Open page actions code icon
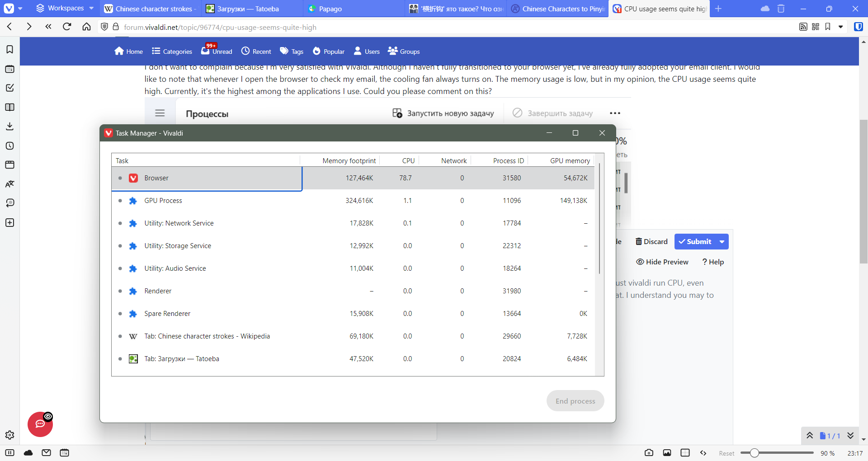Viewport: 868px width, 461px height. (x=703, y=453)
